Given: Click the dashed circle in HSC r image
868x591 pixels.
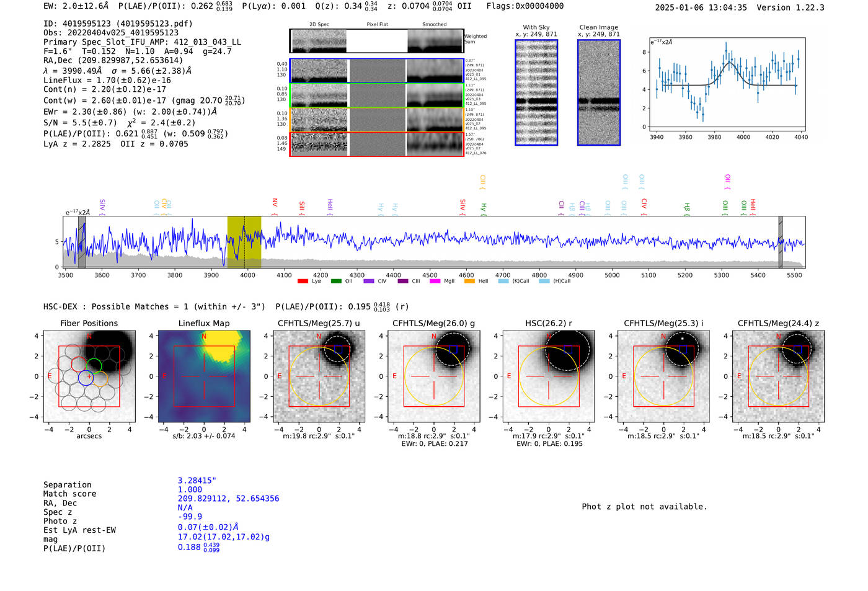Looking at the screenshot, I should (x=567, y=351).
